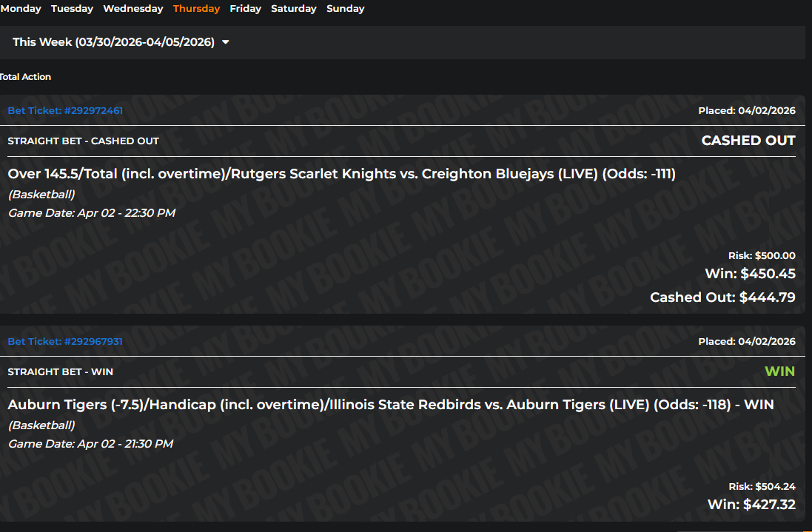Select the Monday tab

click(21, 9)
